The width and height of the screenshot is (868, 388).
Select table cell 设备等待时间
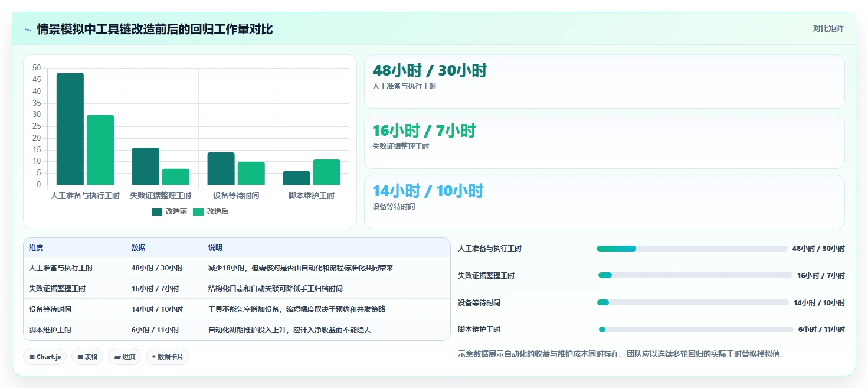(x=50, y=309)
